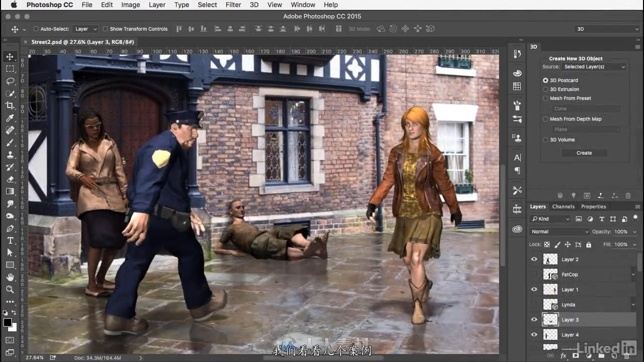The image size is (644, 362).
Task: Pick the Quick Selection tool
Action: point(10,93)
